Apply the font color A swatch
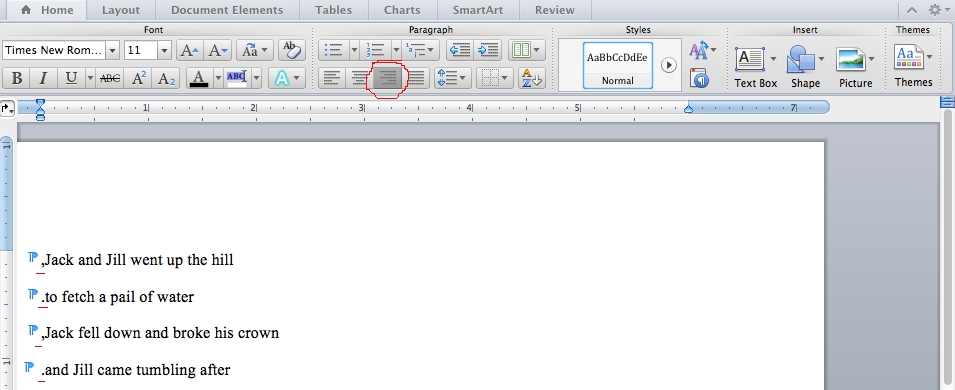The image size is (955, 390). [199, 78]
